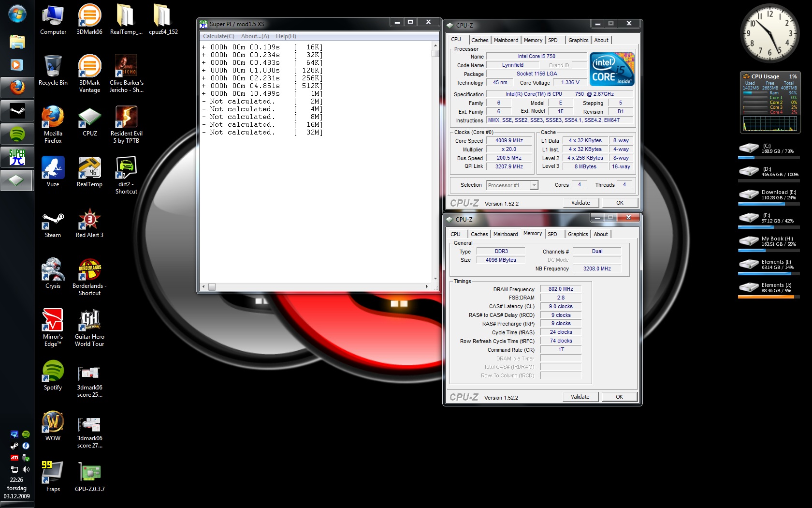The width and height of the screenshot is (812, 508).
Task: Switch to Mainboard tab in upper CPU-Z window
Action: (506, 40)
